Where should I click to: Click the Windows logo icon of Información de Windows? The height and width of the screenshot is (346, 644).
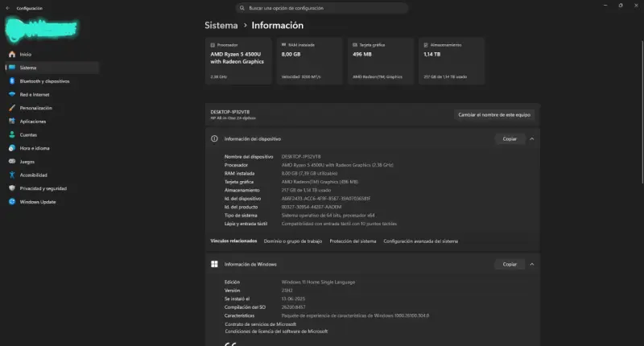click(x=214, y=264)
